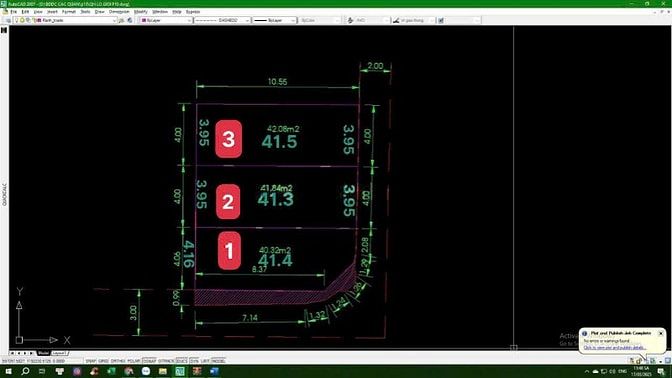Viewport: 672px width, 378px height.
Task: Click the link to view plot and publish details
Action: (x=615, y=348)
